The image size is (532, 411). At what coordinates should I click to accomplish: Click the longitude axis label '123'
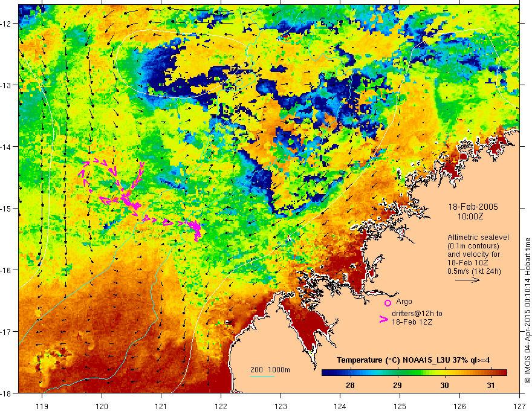coord(281,406)
